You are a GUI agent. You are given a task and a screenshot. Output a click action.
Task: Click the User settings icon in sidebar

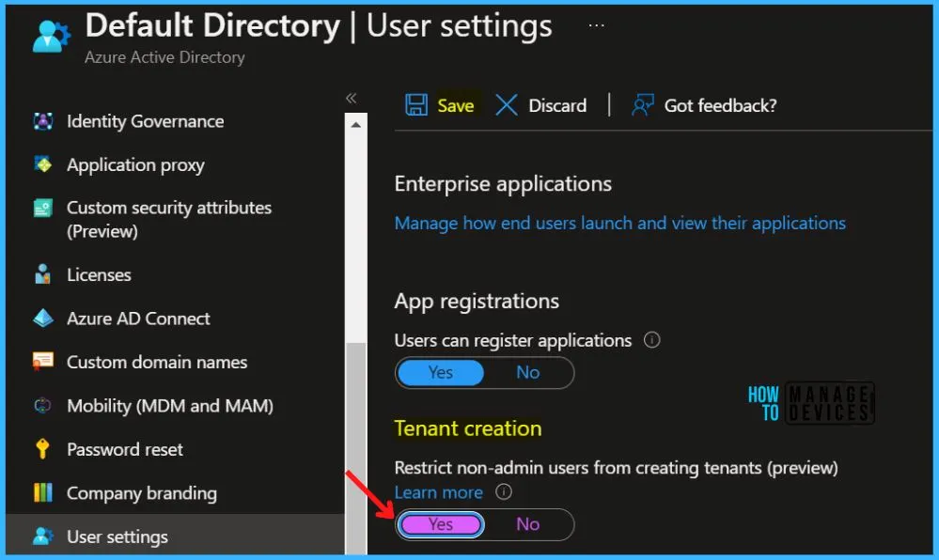tap(43, 537)
